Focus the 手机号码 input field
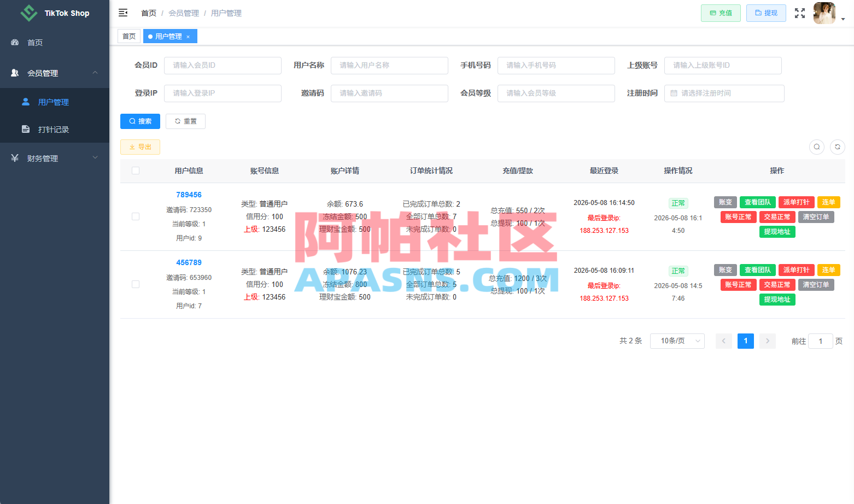Viewport: 854px width, 504px height. (556, 66)
